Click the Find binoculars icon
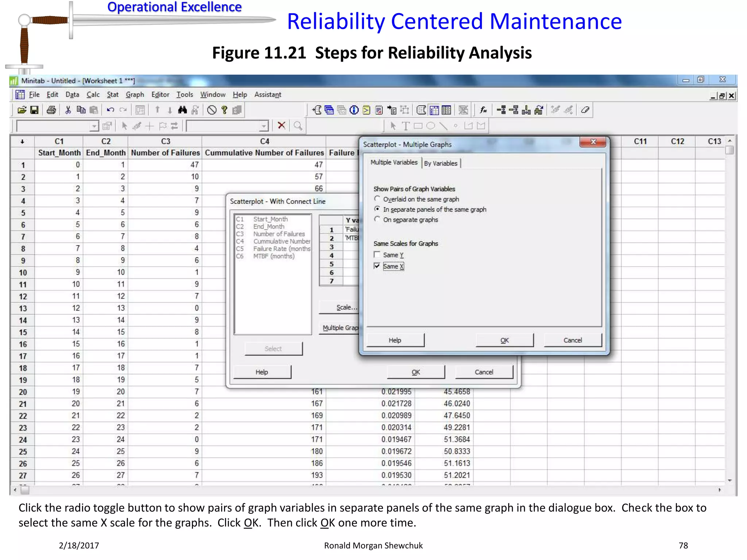Screen dimensions: 747x560 click(182, 110)
